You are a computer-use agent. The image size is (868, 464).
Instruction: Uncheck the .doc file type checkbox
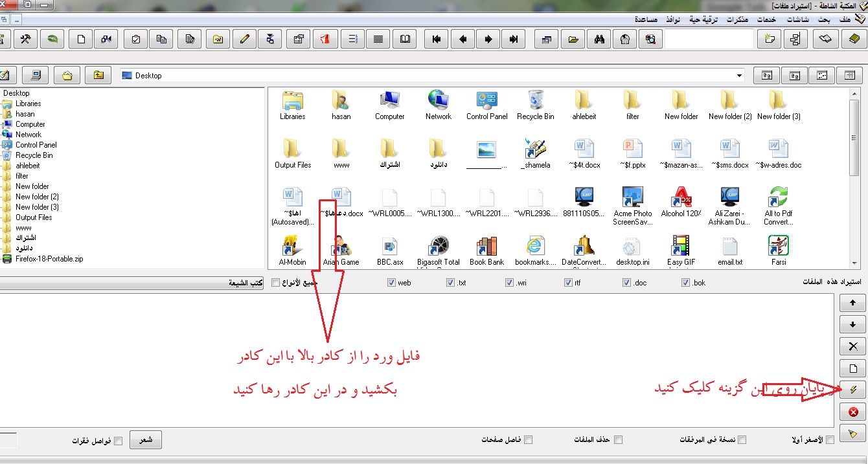[626, 283]
